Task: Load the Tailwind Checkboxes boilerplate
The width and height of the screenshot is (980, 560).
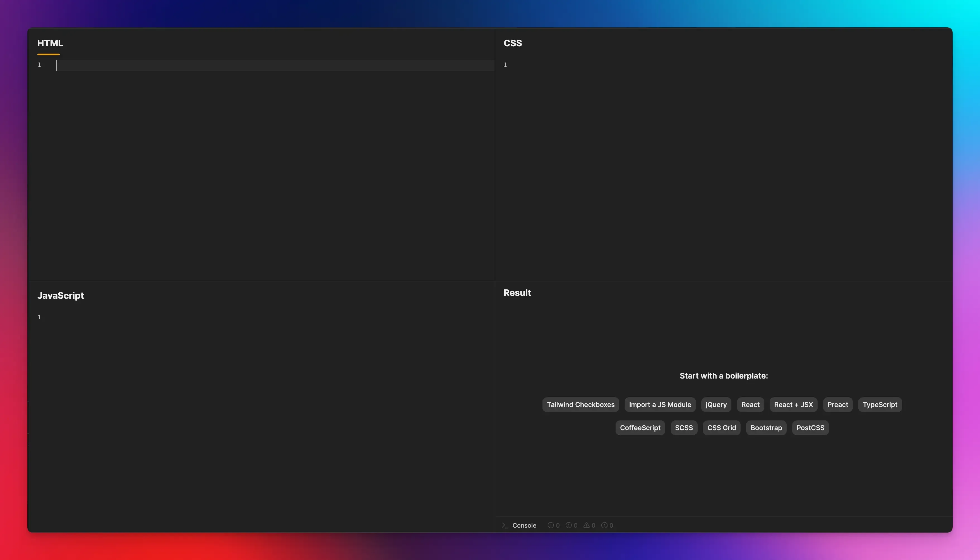Action: pyautogui.click(x=580, y=405)
